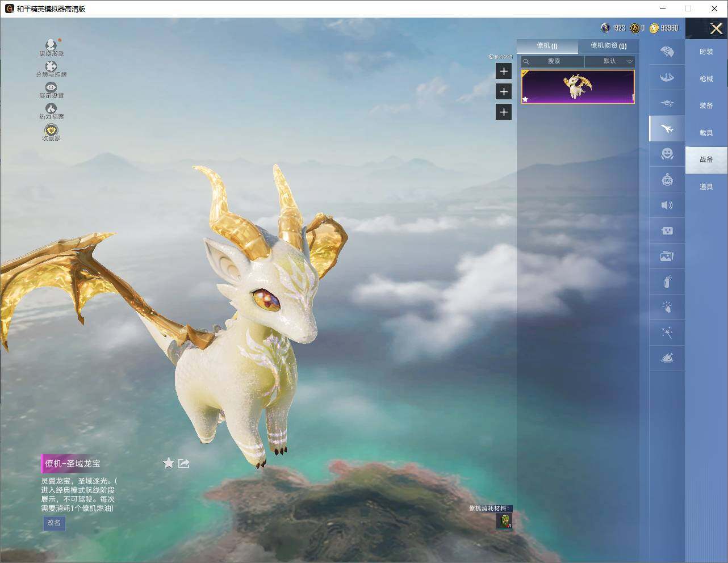Image resolution: width=728 pixels, height=563 pixels.
Task: Select the parachute category icon
Action: point(667,52)
